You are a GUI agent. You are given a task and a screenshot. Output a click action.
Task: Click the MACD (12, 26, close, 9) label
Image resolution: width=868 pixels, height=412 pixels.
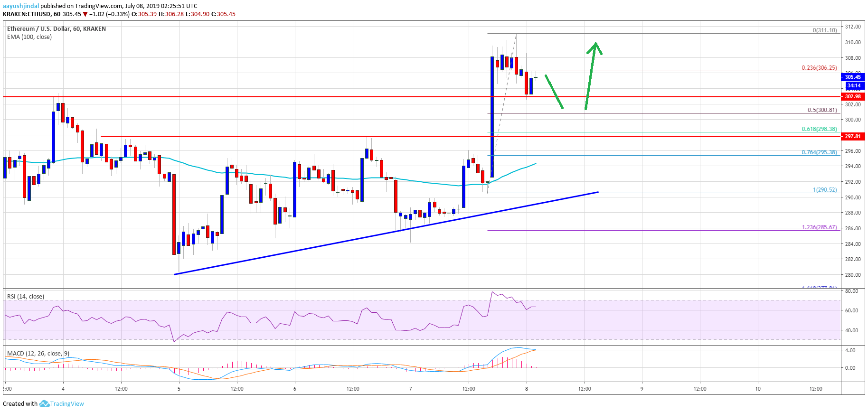point(38,354)
